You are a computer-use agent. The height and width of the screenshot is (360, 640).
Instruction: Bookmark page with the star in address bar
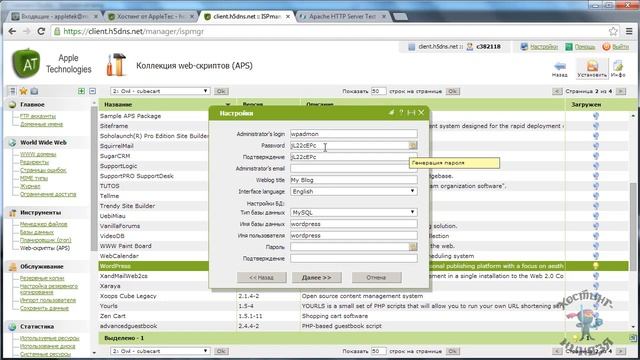(613, 31)
